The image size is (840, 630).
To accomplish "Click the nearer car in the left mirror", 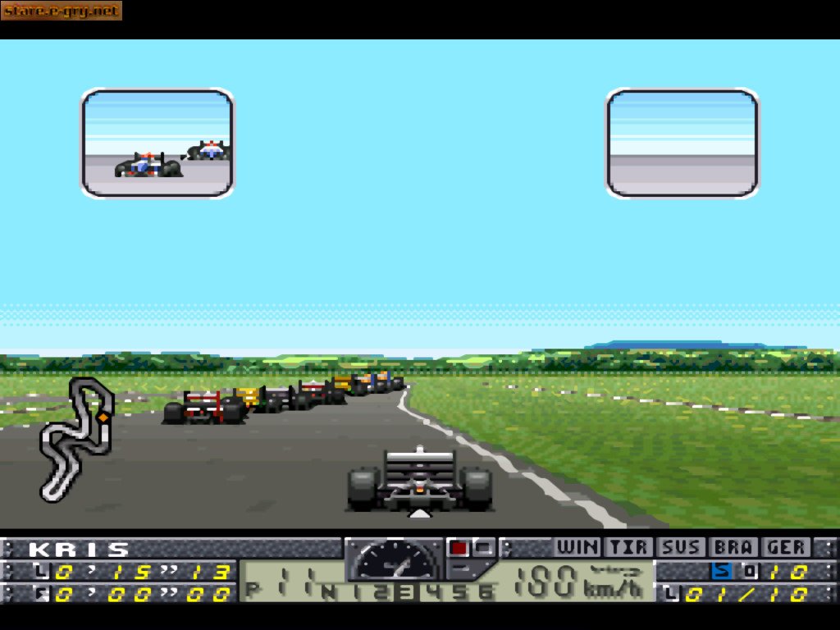I will tap(148, 165).
